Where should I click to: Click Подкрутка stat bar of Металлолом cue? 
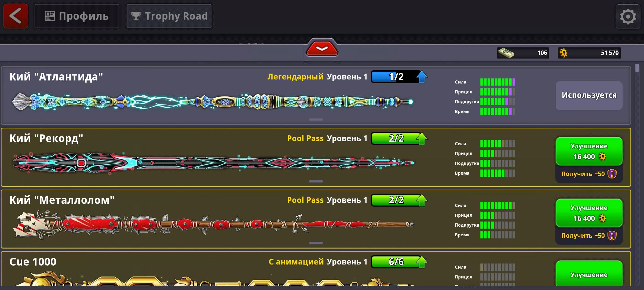[x=498, y=225]
